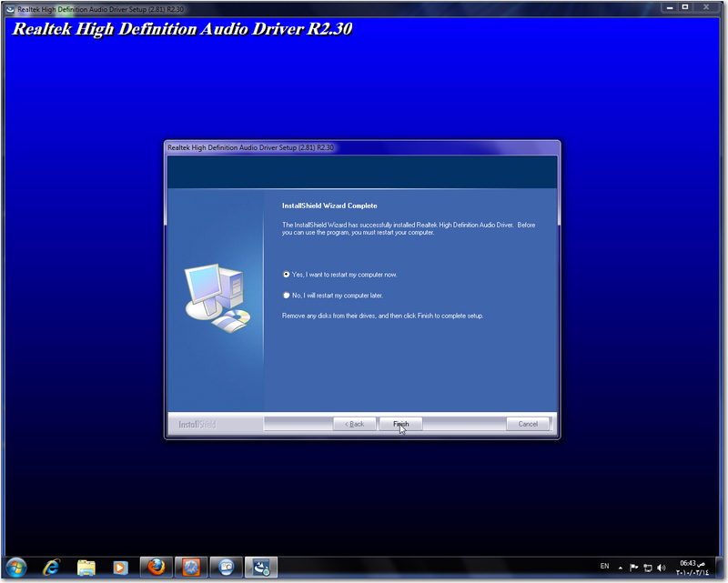Switch to the orange gear app on taskbar
The height and width of the screenshot is (583, 728).
coord(191,568)
